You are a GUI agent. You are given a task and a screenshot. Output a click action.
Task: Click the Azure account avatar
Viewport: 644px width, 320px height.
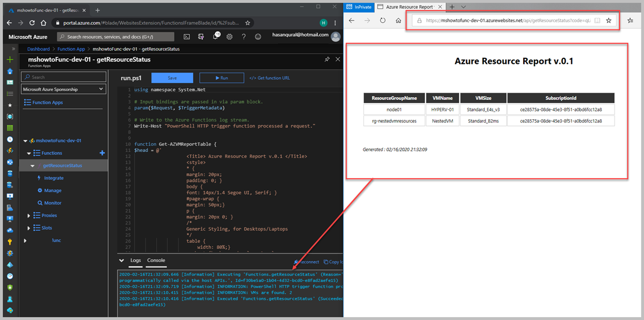click(x=336, y=37)
